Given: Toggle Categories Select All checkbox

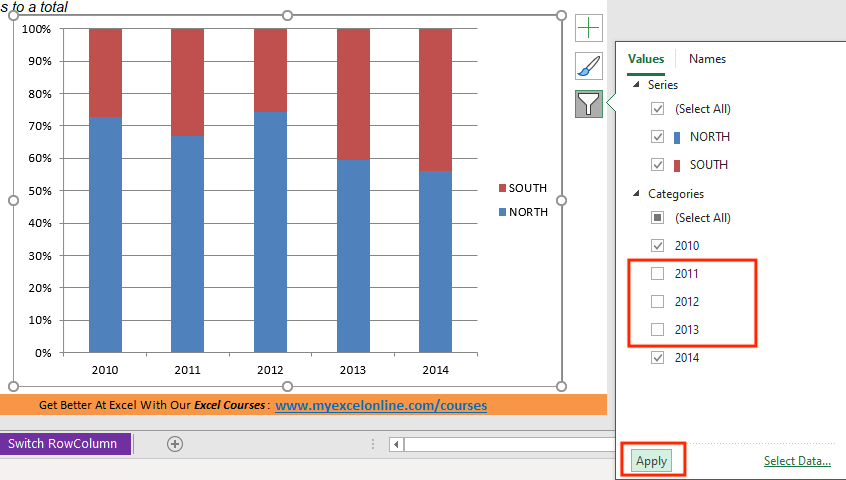Looking at the screenshot, I should pos(657,217).
